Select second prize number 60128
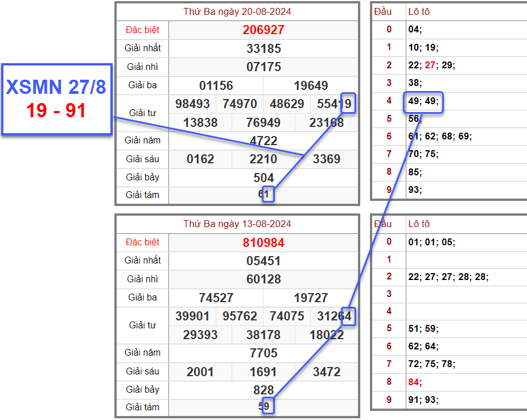The height and width of the screenshot is (420, 527). (x=263, y=279)
